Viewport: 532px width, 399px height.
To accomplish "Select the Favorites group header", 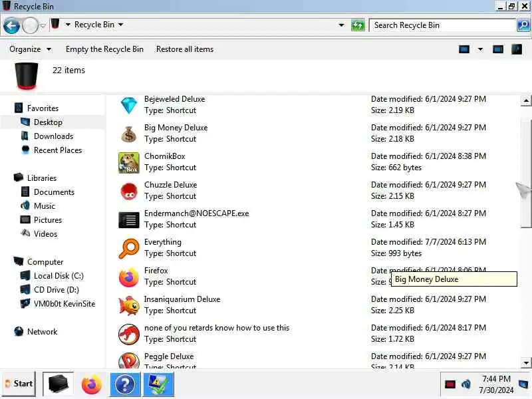I will [x=43, y=108].
